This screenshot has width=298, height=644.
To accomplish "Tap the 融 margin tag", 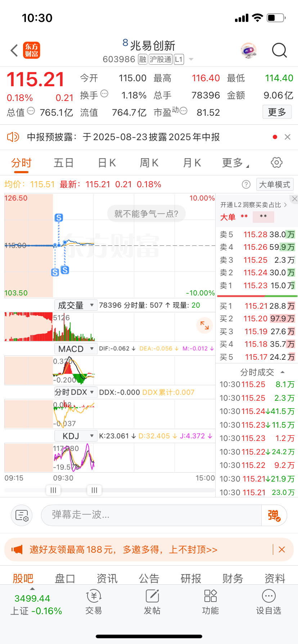I will coord(143,59).
